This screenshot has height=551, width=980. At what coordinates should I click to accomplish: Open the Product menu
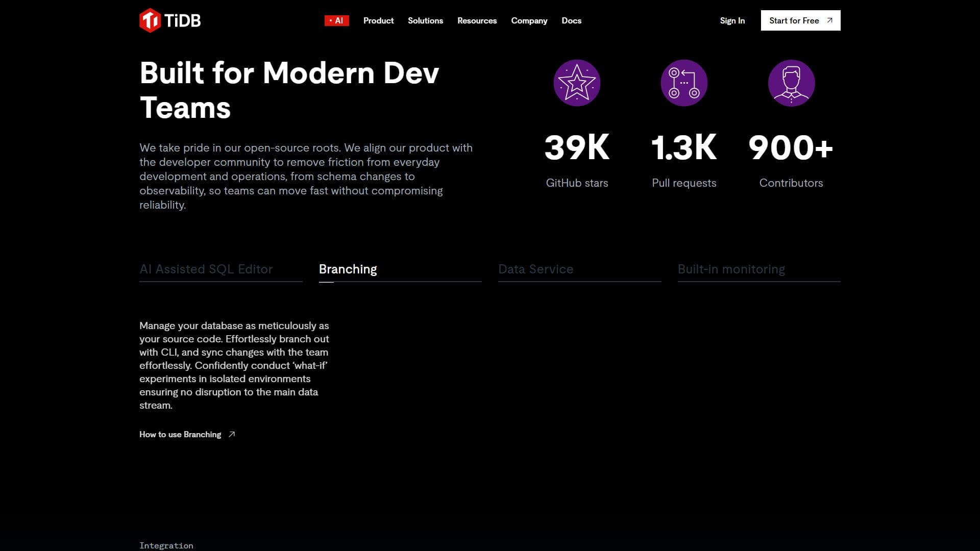coord(378,20)
